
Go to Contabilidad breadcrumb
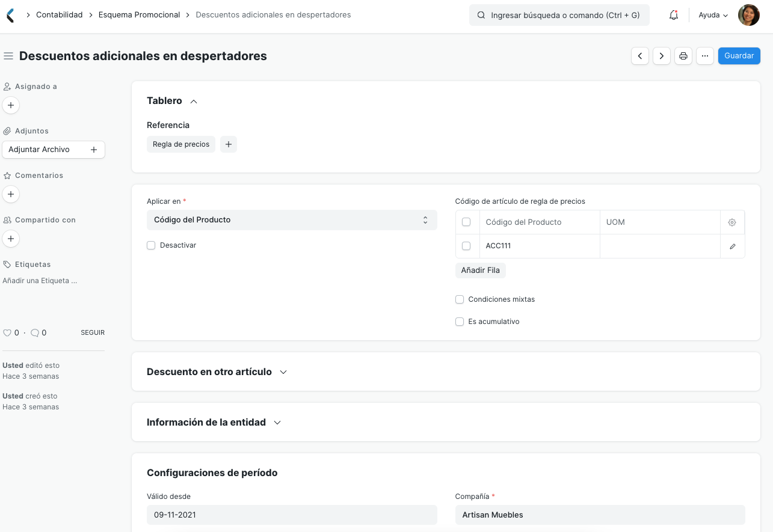[60, 14]
